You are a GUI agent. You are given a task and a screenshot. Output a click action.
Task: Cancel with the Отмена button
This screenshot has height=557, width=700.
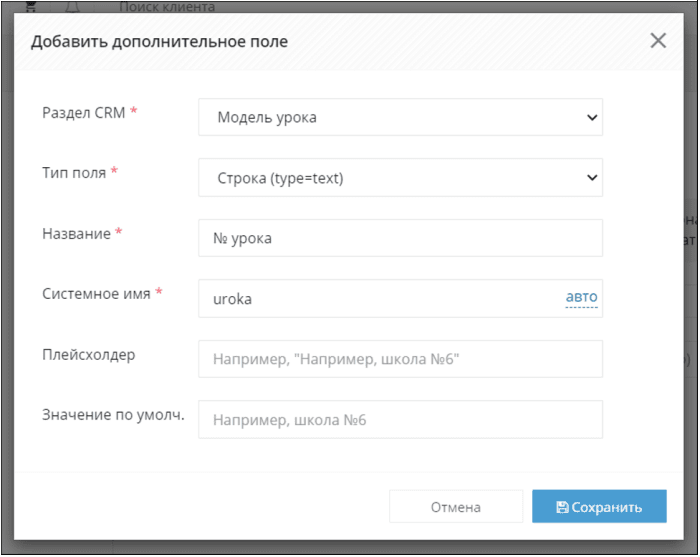click(x=456, y=507)
